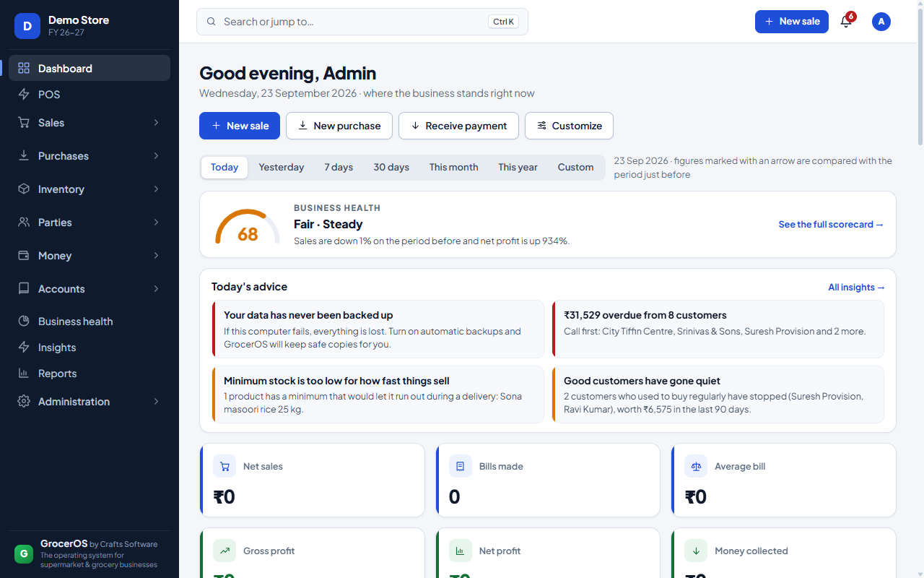924x578 pixels.
Task: Click the Accounts book icon
Action: tap(24, 288)
